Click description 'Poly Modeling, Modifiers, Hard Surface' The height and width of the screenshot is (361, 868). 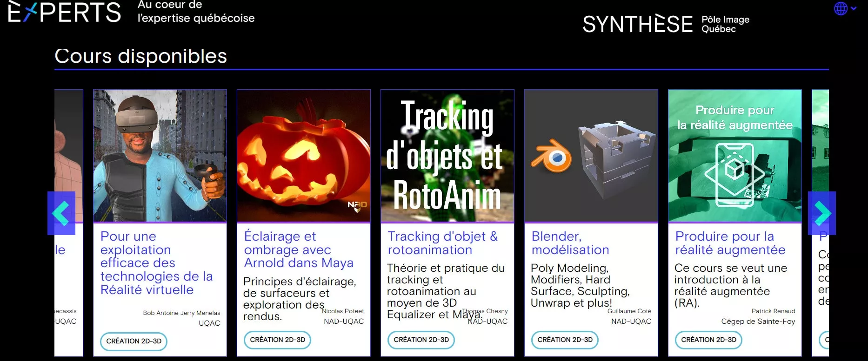pyautogui.click(x=580, y=285)
